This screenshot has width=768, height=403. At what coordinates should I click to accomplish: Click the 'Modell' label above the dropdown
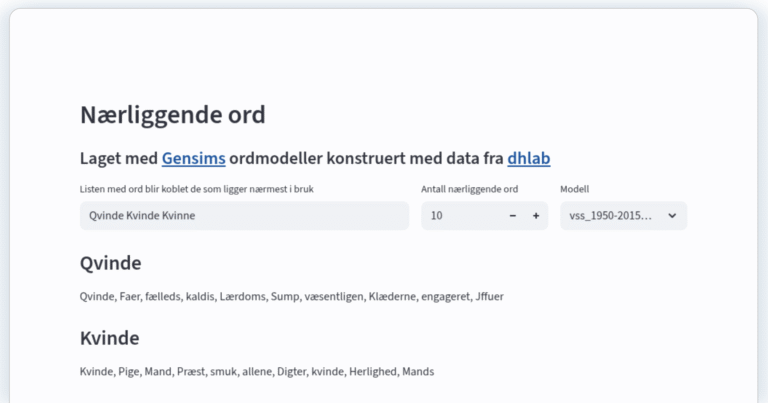pos(574,189)
